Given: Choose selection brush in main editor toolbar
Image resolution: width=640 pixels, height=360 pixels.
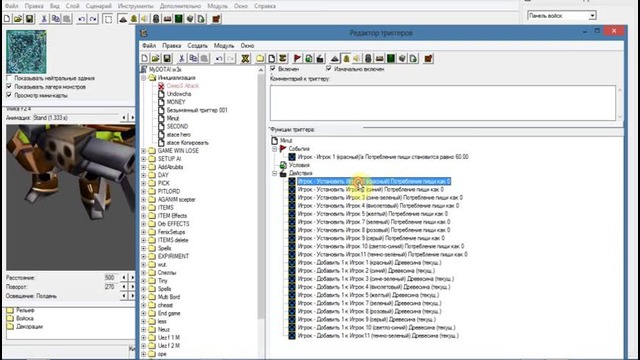Looking at the screenshot, I should click(x=108, y=19).
